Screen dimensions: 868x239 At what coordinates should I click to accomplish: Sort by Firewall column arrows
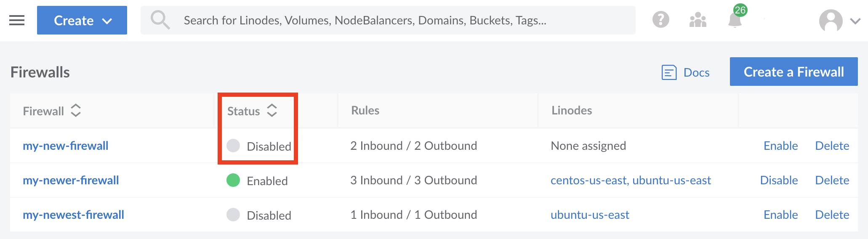tap(76, 111)
